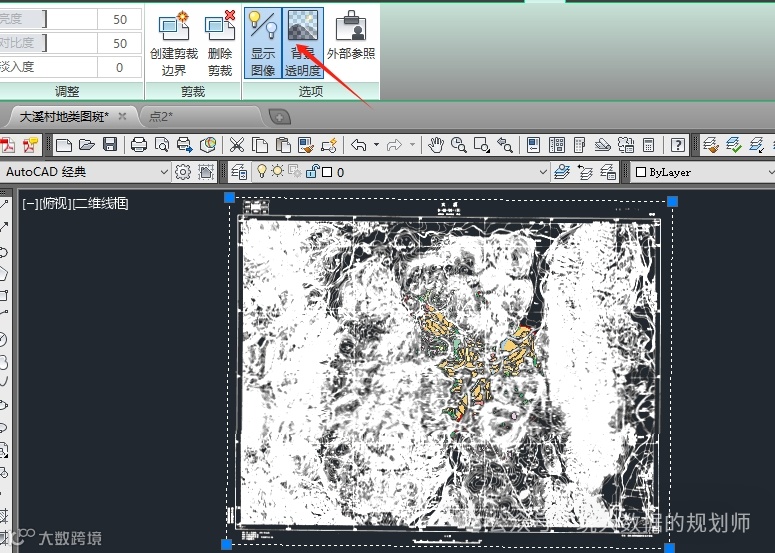Open the QuickCalc calculator icon
This screenshot has height=553, width=775.
coord(648,145)
